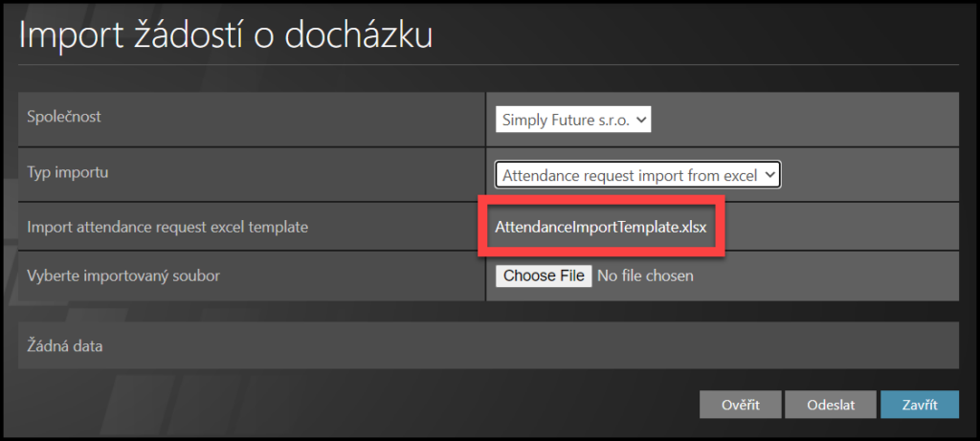Click the chevron of Attendance request import selector
The height and width of the screenshot is (441, 980).
tap(770, 175)
